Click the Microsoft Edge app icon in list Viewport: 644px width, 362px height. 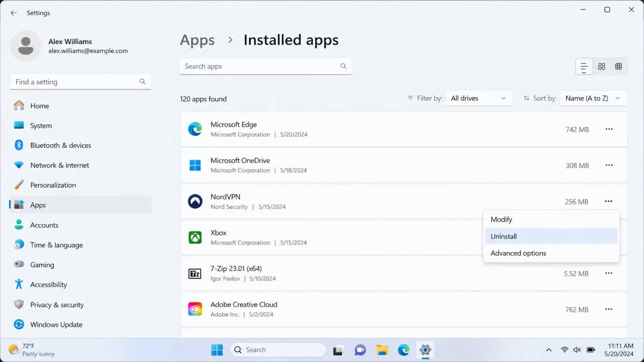195,129
